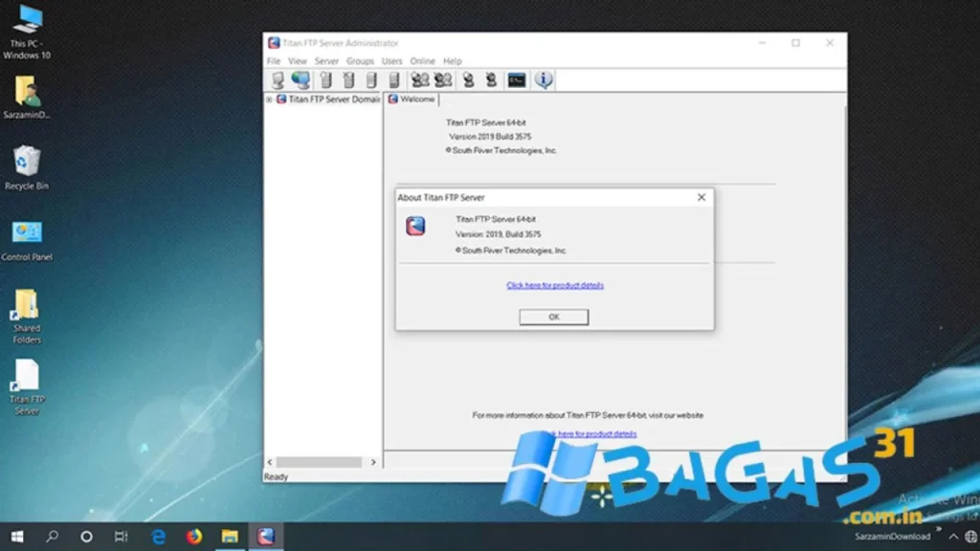
Task: Click 'South River Technologies, Inc.' on Welcome page
Action: [504, 150]
